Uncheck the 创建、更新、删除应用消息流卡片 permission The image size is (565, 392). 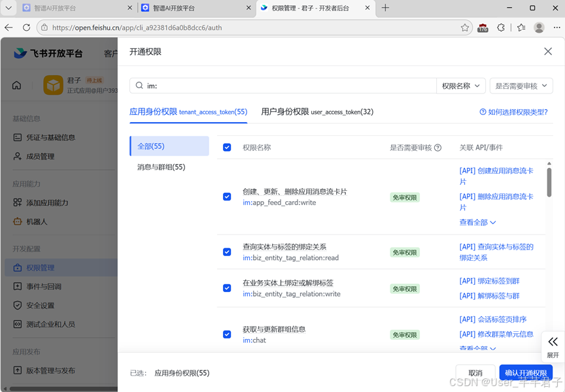(227, 197)
